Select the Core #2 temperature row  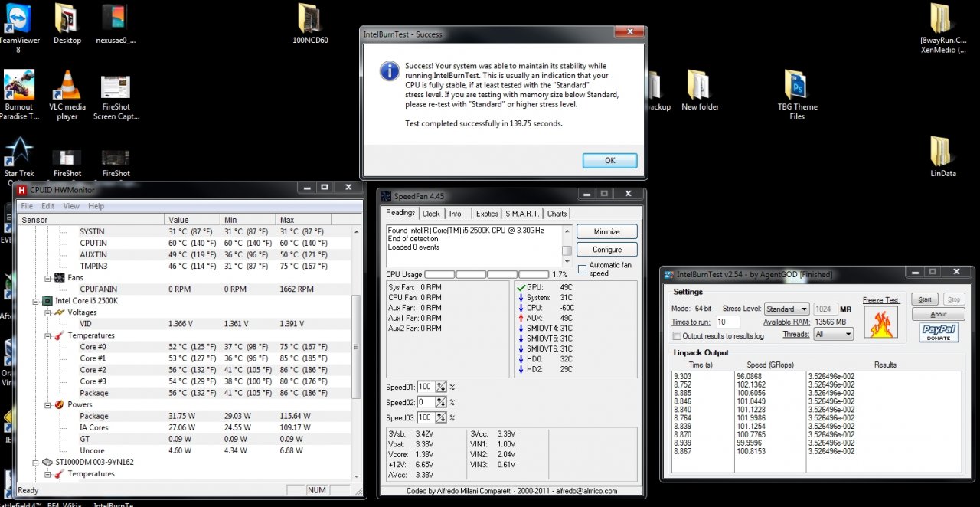click(x=184, y=370)
